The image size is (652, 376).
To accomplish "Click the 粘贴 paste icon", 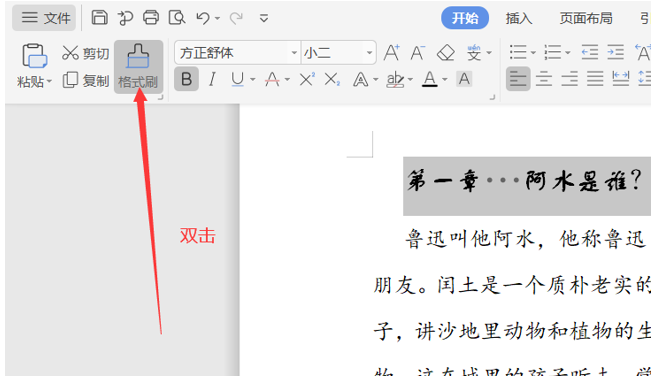I will 35,56.
